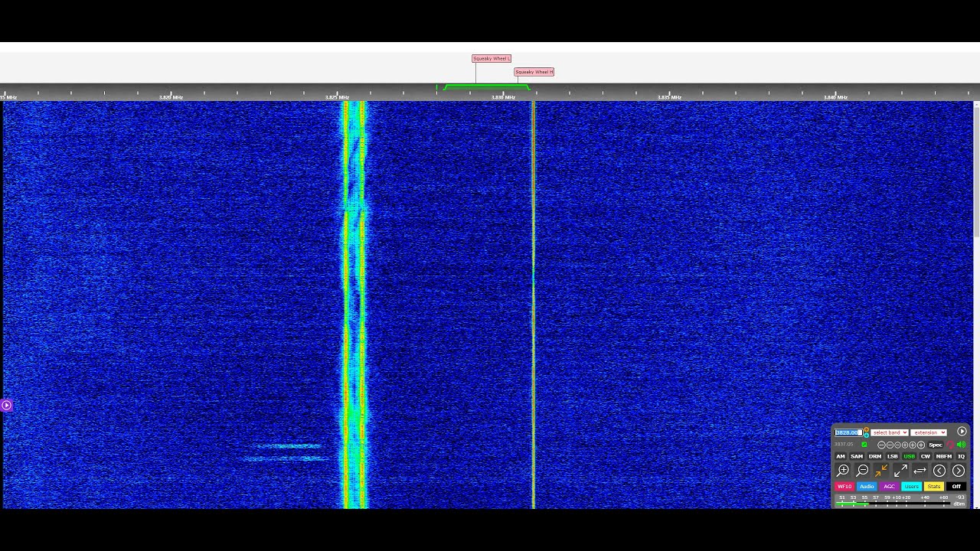Page waterfall right with circled right arrow

coord(959,471)
